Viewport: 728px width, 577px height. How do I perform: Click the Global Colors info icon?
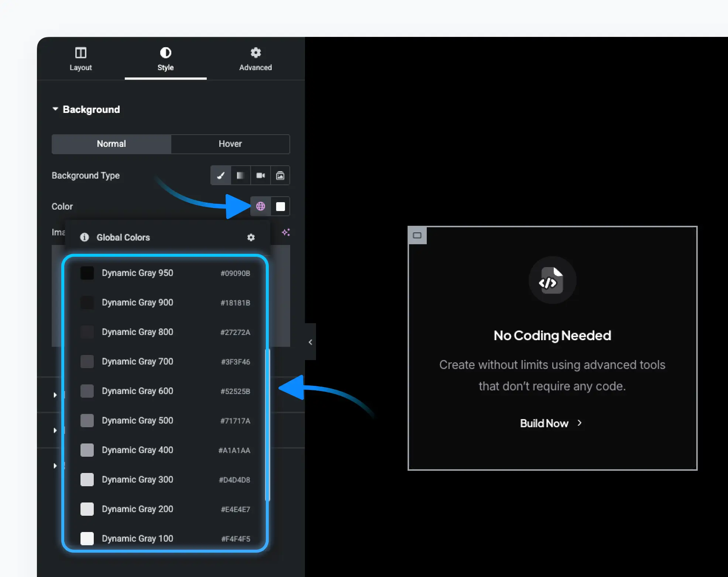tap(85, 237)
